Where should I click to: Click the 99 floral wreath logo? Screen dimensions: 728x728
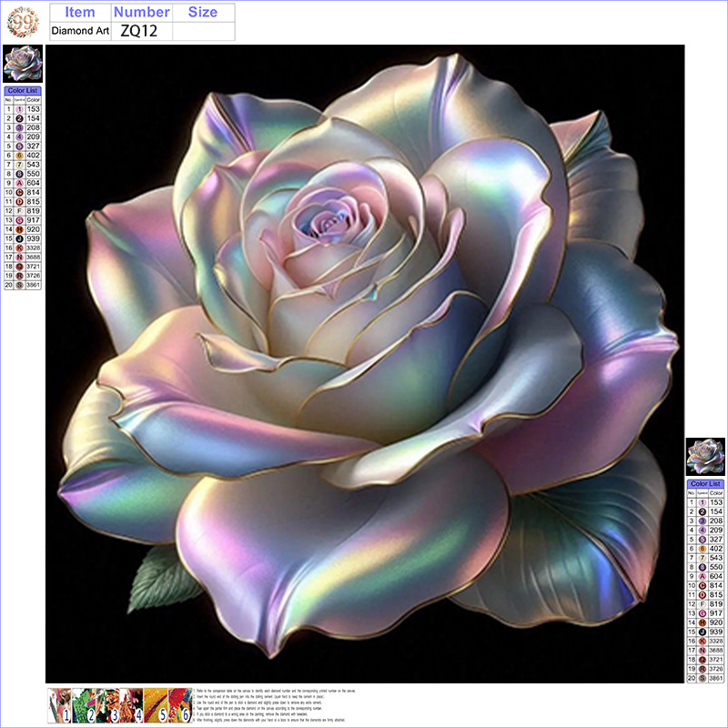tap(23, 22)
